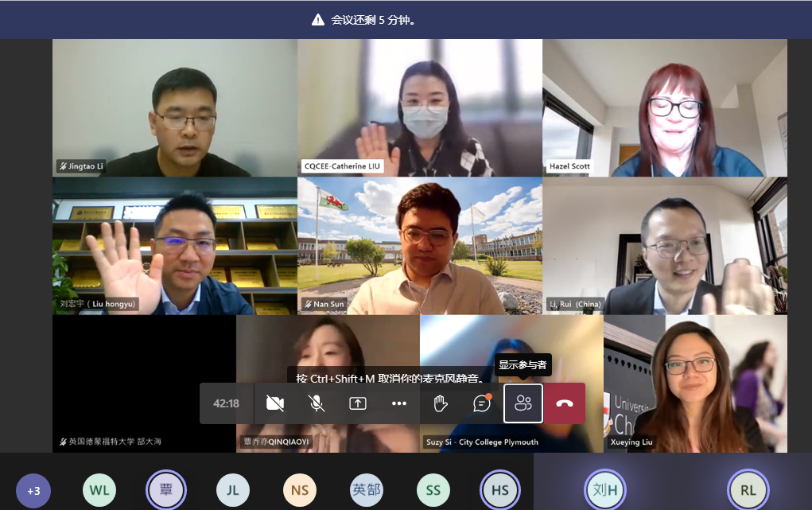812x510 pixels.
Task: Select the SS participant avatar
Action: (433, 491)
